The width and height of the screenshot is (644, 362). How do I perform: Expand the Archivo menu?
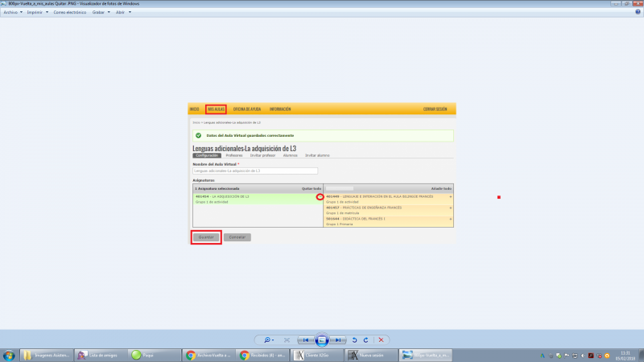pos(13,13)
